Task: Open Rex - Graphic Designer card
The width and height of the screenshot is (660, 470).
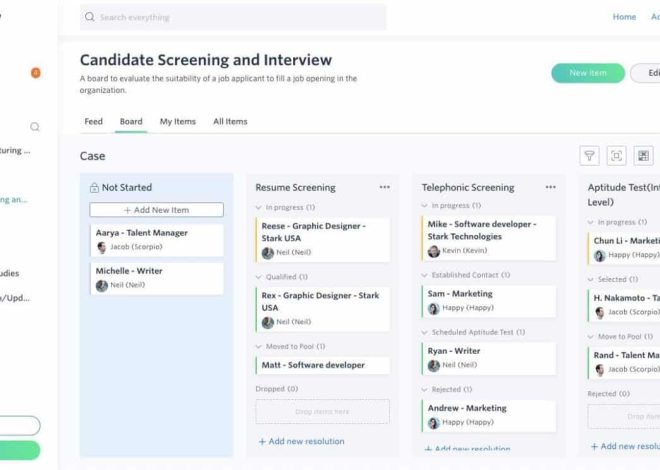Action: [322, 309]
